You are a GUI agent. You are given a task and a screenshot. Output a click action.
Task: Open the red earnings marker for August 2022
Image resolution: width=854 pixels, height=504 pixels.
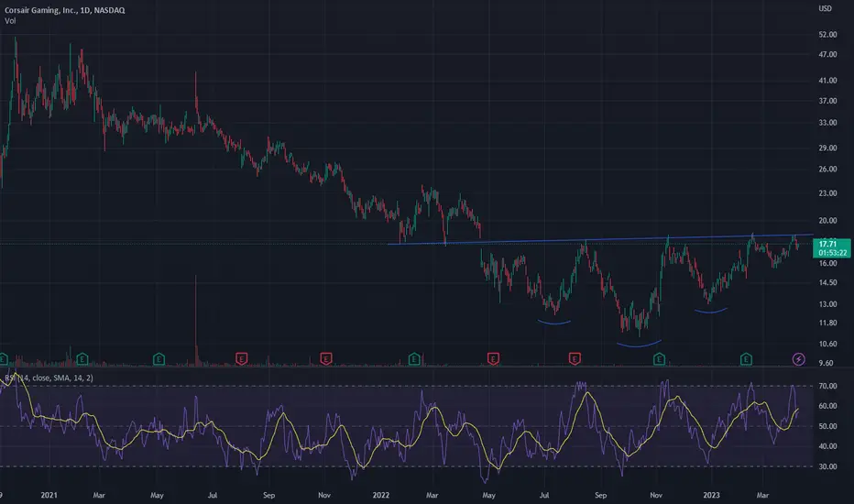[575, 359]
